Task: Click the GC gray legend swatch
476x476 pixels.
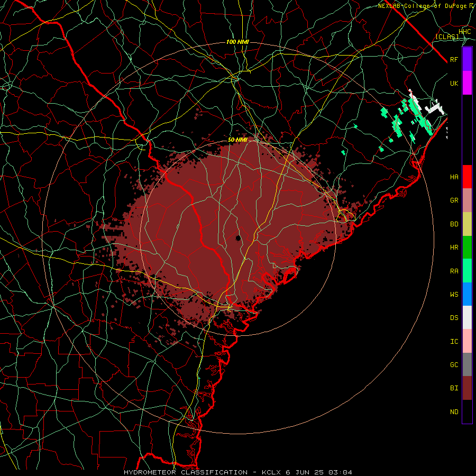Action: [x=467, y=364]
